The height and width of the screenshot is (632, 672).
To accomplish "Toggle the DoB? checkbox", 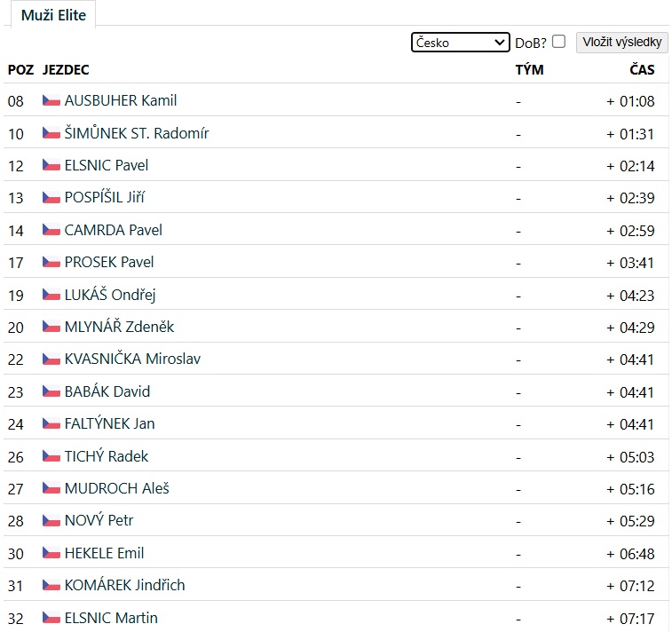I will tap(558, 41).
